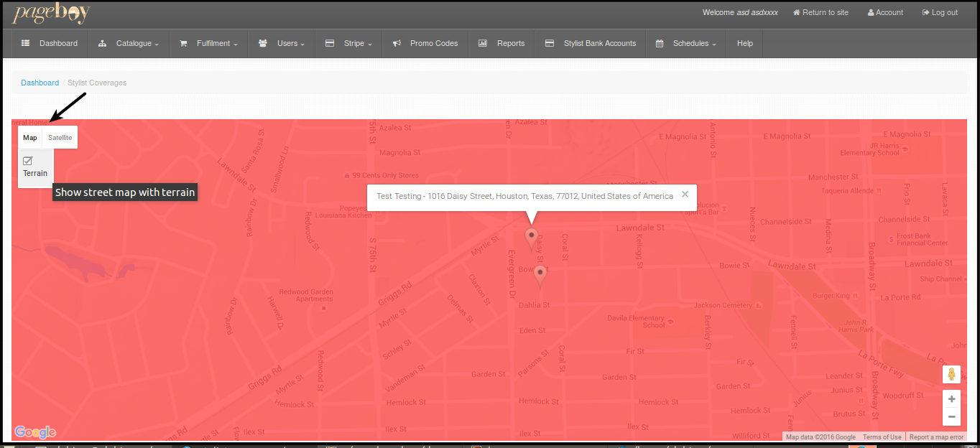Click the Reports chart icon
The image size is (980, 448).
tap(483, 43)
